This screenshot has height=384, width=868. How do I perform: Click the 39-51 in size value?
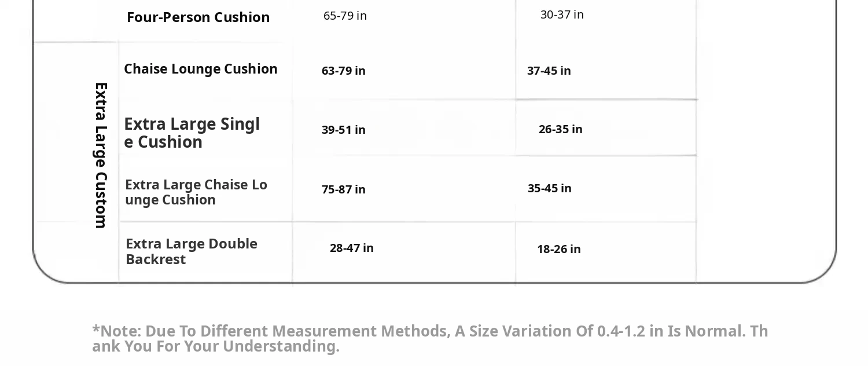coord(344,130)
